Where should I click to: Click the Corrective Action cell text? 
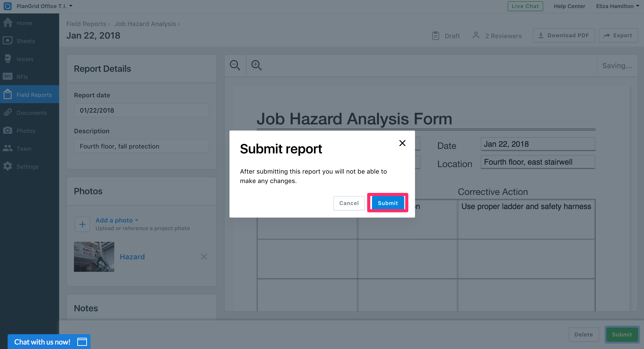pos(526,206)
